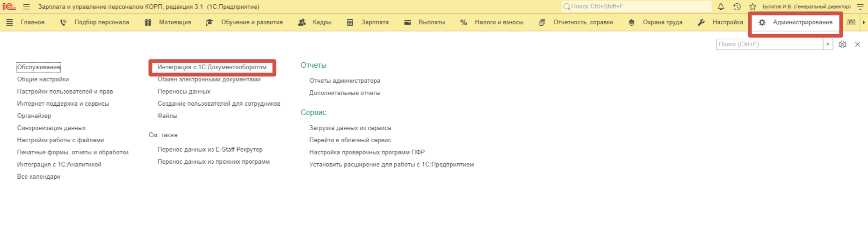Viewport: 868px width, 240px height.
Task: Open the window panel icon after Администрирование
Action: (851, 22)
